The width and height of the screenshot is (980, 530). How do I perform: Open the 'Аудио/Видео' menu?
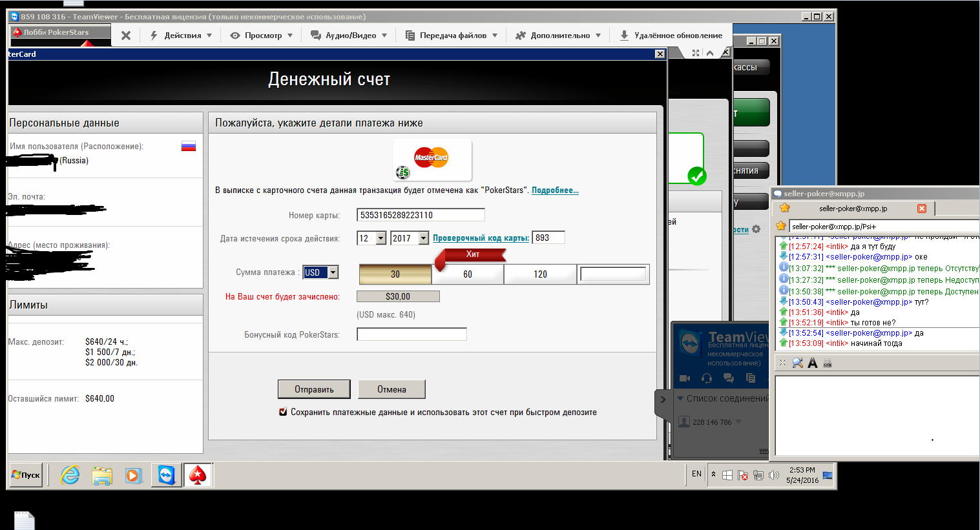pyautogui.click(x=349, y=36)
